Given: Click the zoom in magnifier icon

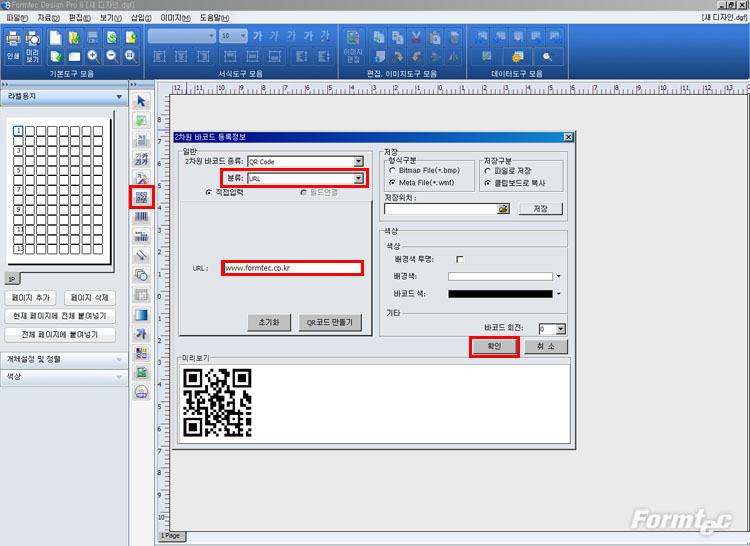Looking at the screenshot, I should (x=93, y=56).
